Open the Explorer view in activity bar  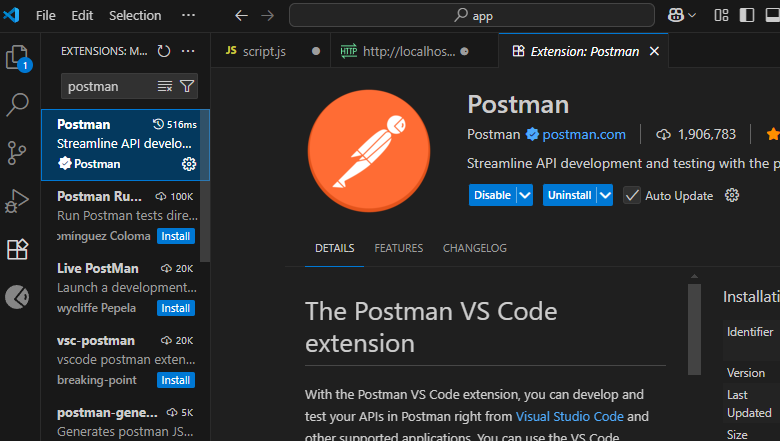click(x=18, y=58)
